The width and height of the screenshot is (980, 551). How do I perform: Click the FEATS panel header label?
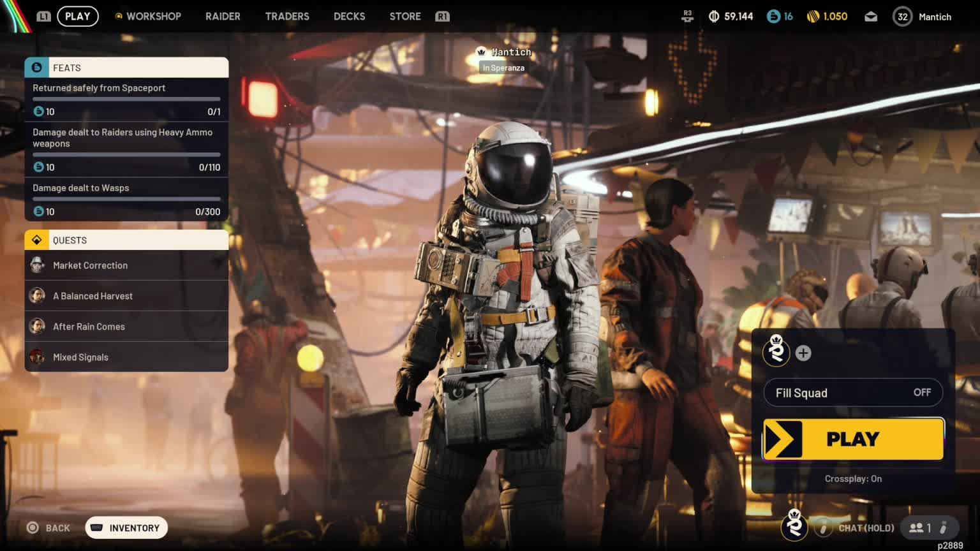(x=67, y=68)
